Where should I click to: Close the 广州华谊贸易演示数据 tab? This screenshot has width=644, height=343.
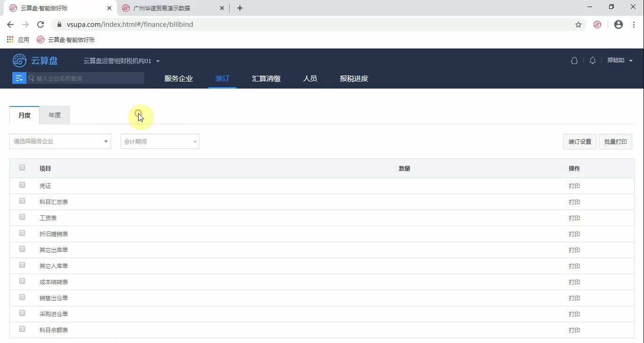(222, 8)
